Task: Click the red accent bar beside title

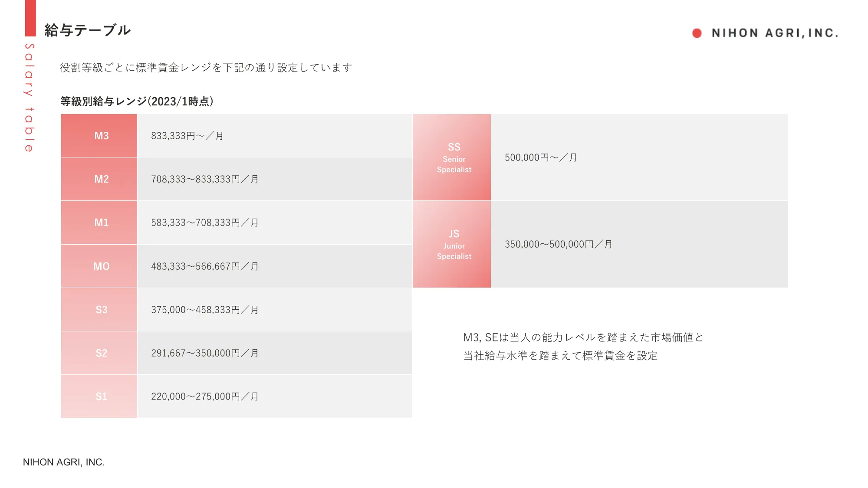Action: point(30,18)
